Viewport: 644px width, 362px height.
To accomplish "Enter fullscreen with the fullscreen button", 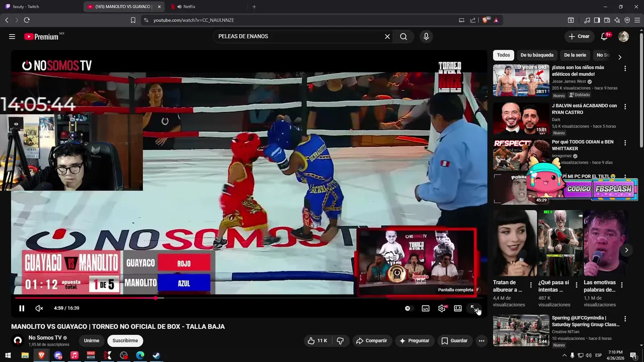I will [473, 308].
